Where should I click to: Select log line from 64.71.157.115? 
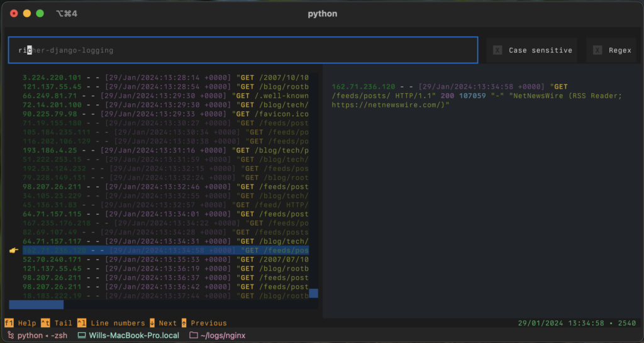165,214
